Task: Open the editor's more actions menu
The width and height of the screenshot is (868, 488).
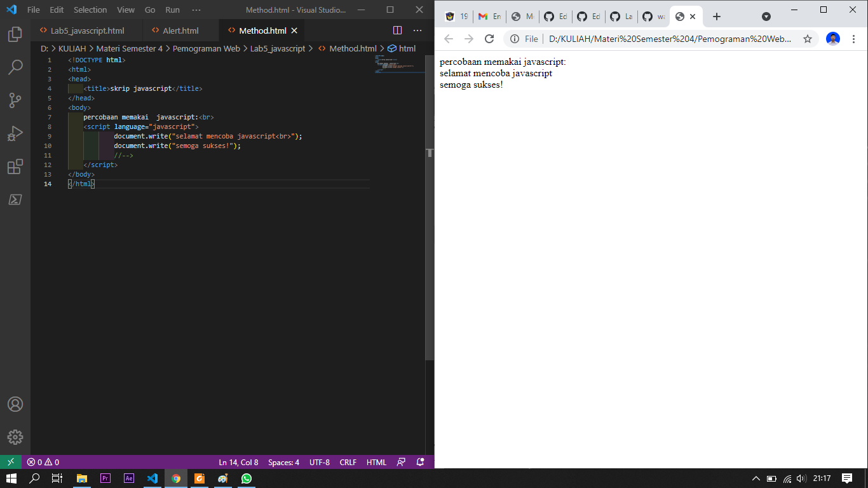Action: coord(417,30)
